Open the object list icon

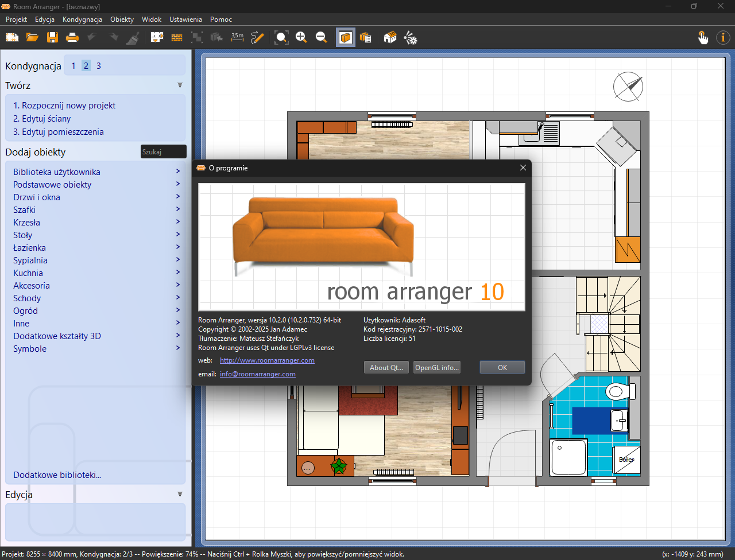click(x=366, y=38)
